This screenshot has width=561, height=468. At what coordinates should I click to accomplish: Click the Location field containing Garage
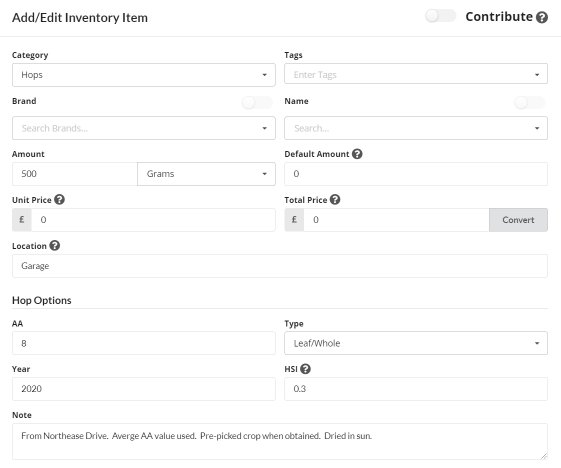coord(280,266)
